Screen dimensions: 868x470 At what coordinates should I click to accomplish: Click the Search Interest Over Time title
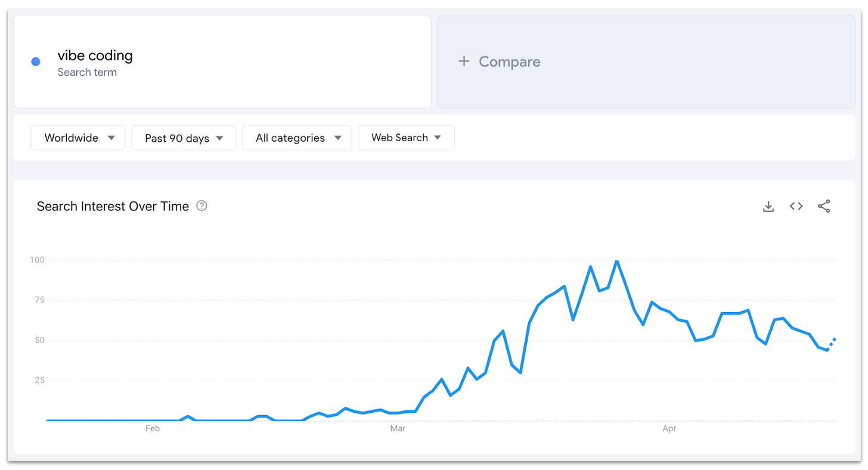[113, 206]
